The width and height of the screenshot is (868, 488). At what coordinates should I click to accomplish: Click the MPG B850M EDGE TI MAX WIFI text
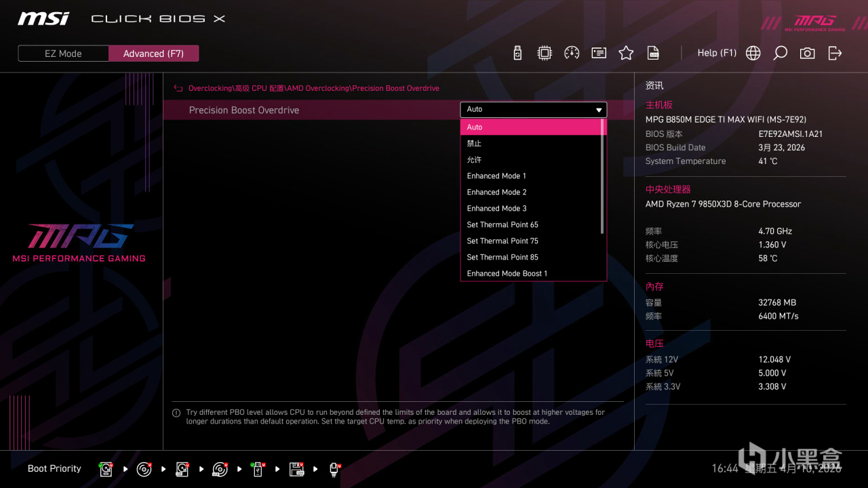click(x=726, y=119)
